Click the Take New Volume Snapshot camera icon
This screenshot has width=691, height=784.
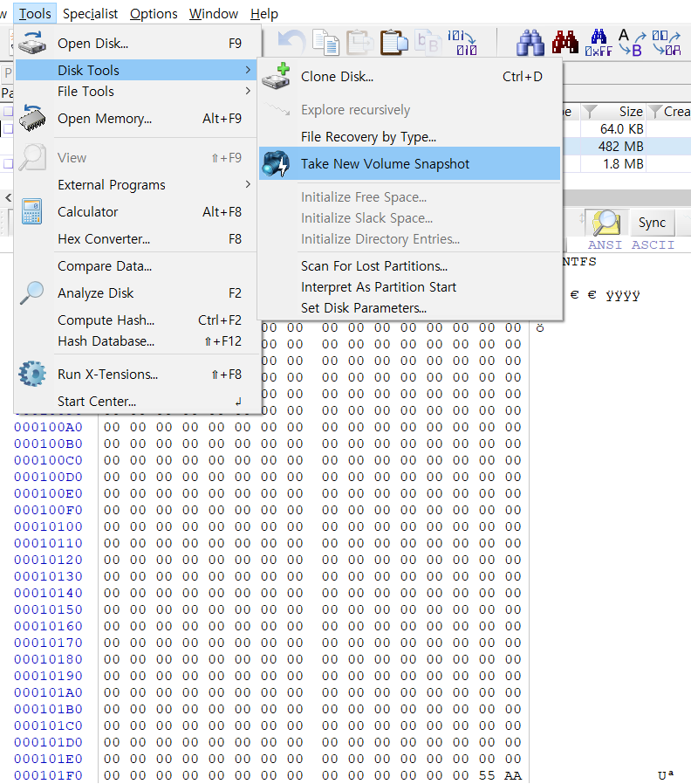click(x=276, y=163)
